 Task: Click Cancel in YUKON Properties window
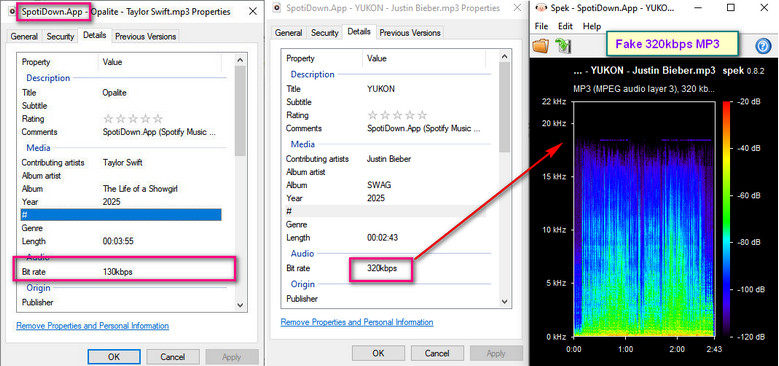437,353
